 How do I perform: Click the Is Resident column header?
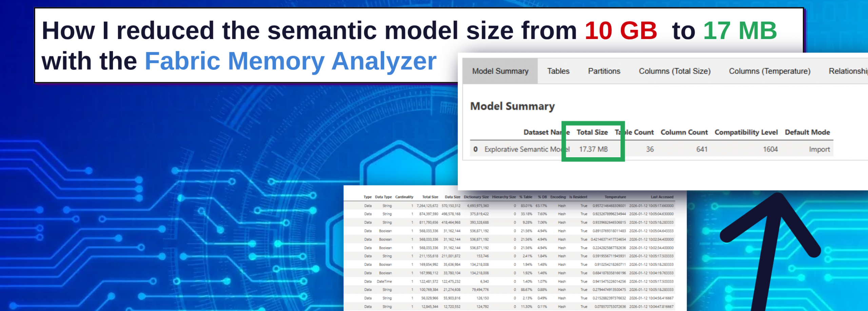(578, 197)
